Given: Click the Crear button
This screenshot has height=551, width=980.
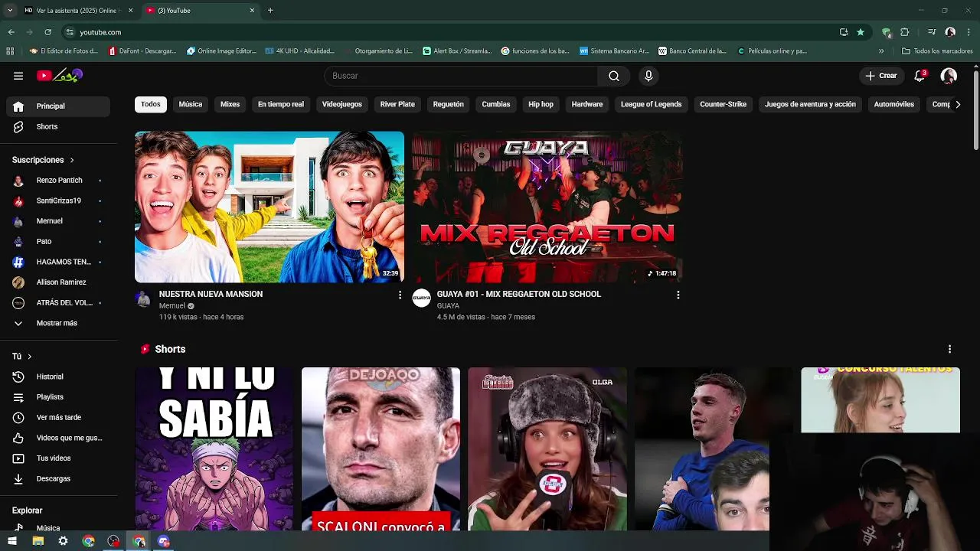Looking at the screenshot, I should [x=880, y=76].
